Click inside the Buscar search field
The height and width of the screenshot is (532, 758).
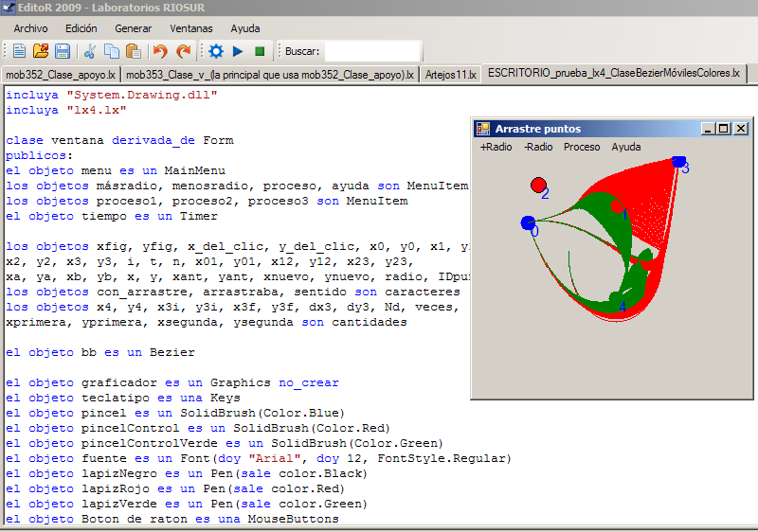point(372,51)
